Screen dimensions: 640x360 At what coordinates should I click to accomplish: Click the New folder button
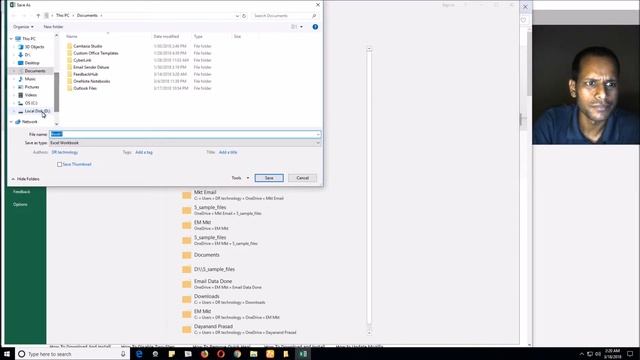53,27
